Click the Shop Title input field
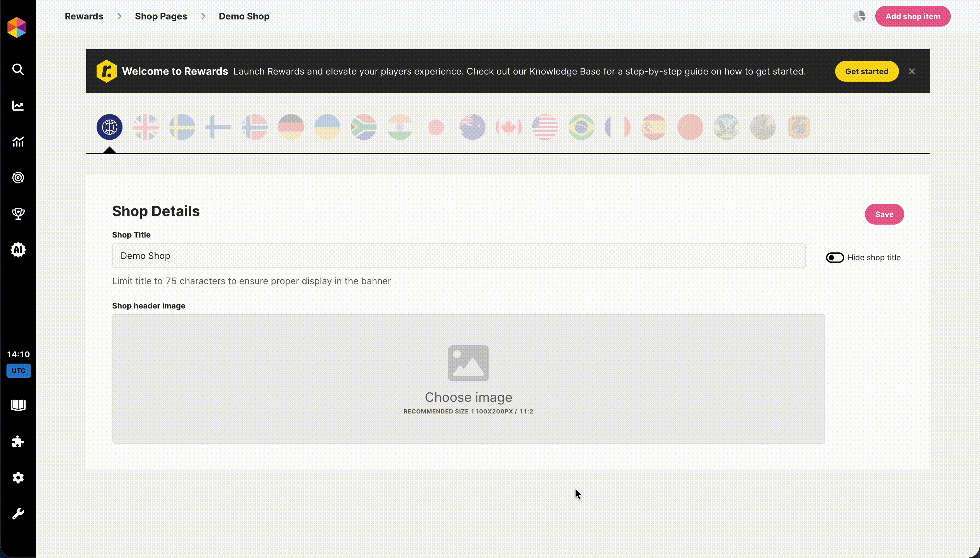 coord(458,256)
